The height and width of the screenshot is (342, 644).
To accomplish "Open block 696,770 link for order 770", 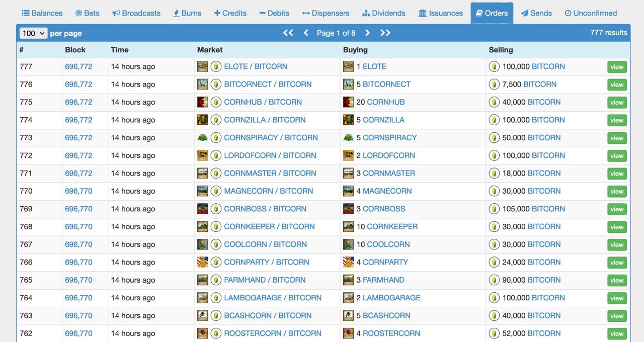I will coord(78,191).
